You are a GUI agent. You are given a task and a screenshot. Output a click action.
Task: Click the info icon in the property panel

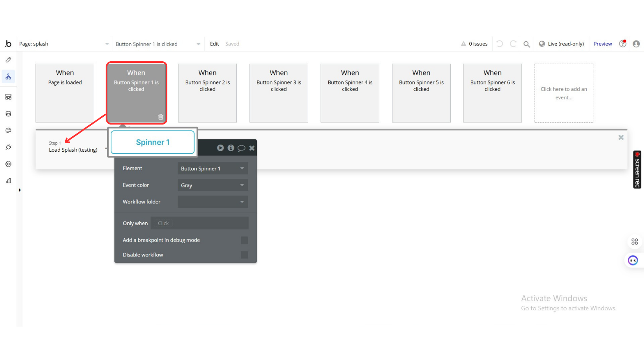[x=231, y=148]
